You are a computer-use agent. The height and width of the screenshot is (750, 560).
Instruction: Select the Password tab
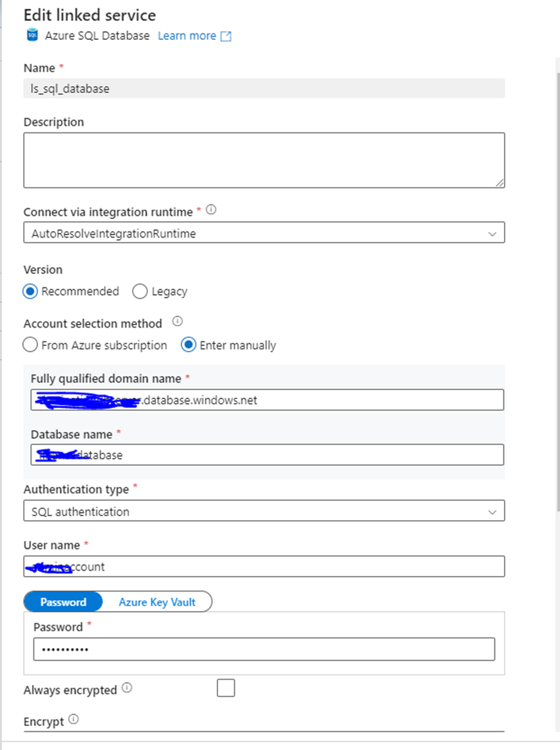click(x=63, y=602)
